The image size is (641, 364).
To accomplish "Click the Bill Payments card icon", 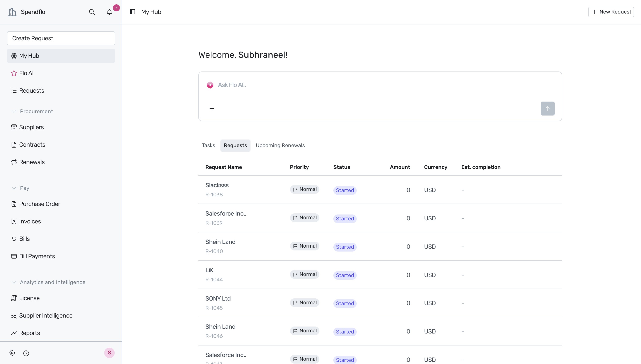I will tap(14, 256).
